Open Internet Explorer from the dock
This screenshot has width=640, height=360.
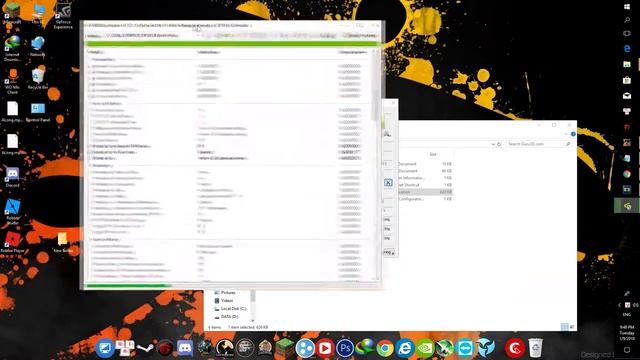(405, 348)
